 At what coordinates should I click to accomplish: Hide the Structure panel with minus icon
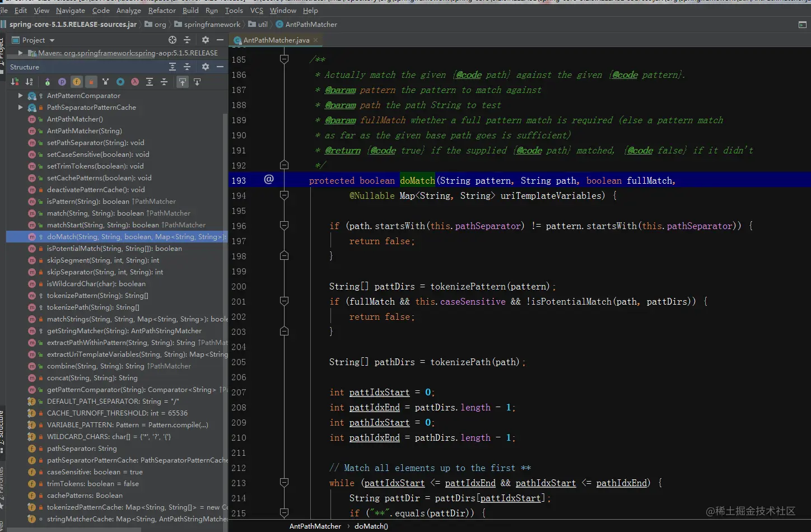220,67
